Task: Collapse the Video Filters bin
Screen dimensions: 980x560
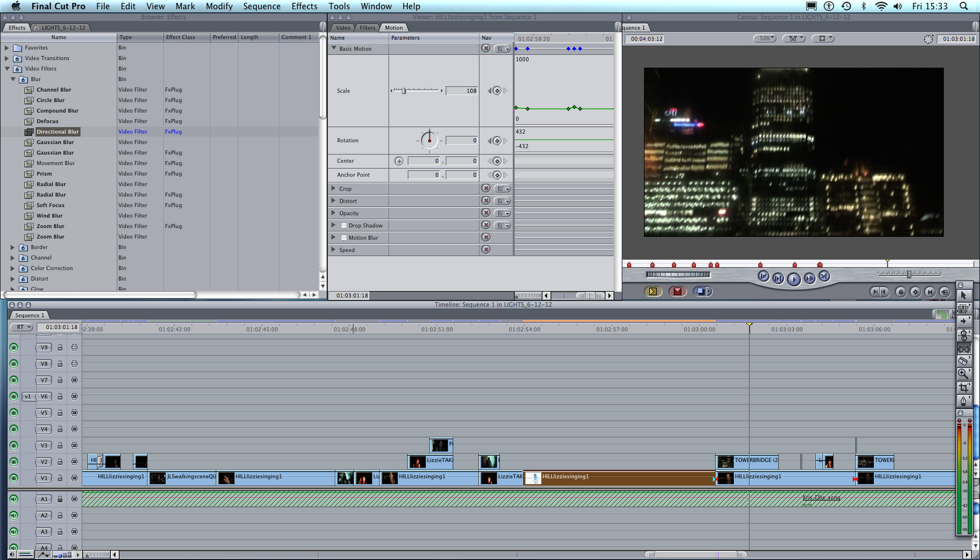Action: click(7, 69)
